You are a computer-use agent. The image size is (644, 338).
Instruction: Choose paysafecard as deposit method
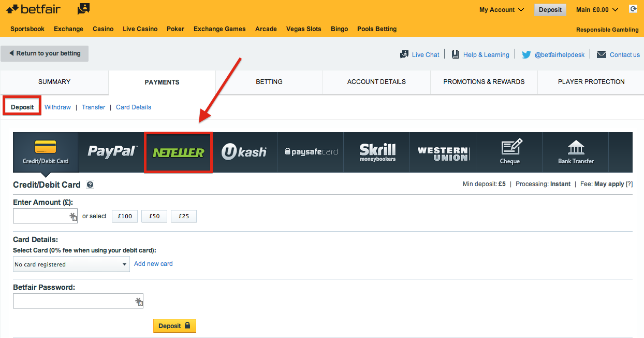click(x=311, y=152)
